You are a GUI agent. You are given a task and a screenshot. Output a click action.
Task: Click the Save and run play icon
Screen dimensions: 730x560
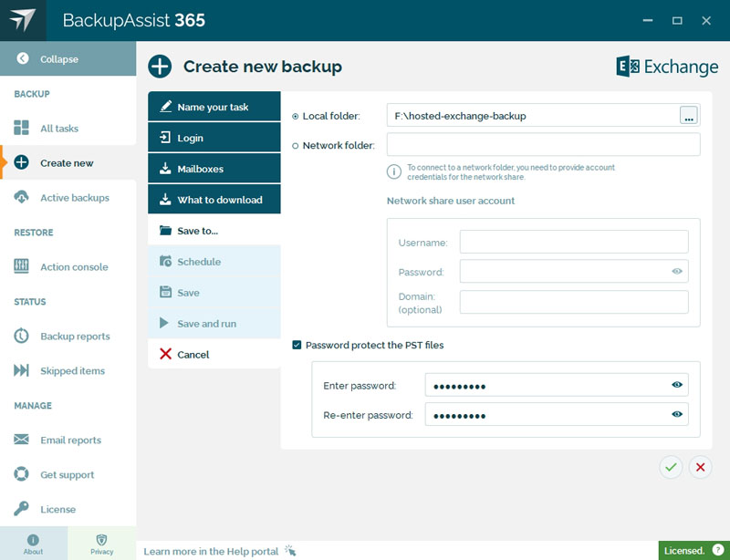point(164,323)
